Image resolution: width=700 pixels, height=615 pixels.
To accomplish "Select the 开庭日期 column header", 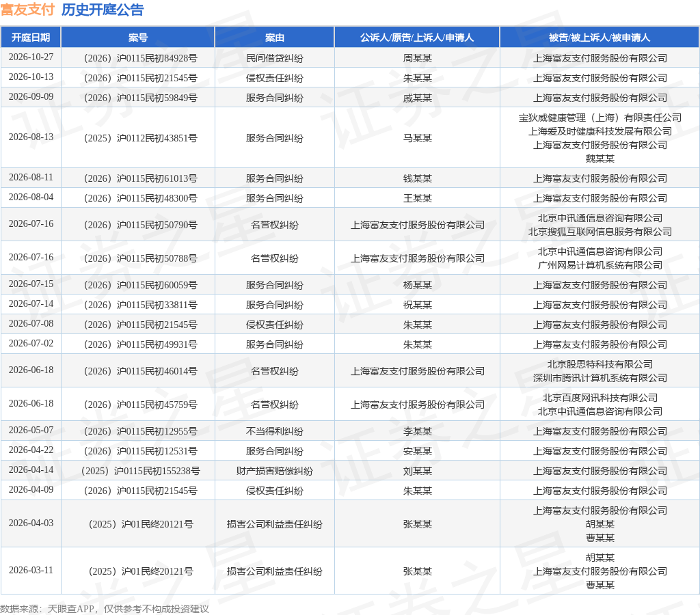I will coord(31,38).
